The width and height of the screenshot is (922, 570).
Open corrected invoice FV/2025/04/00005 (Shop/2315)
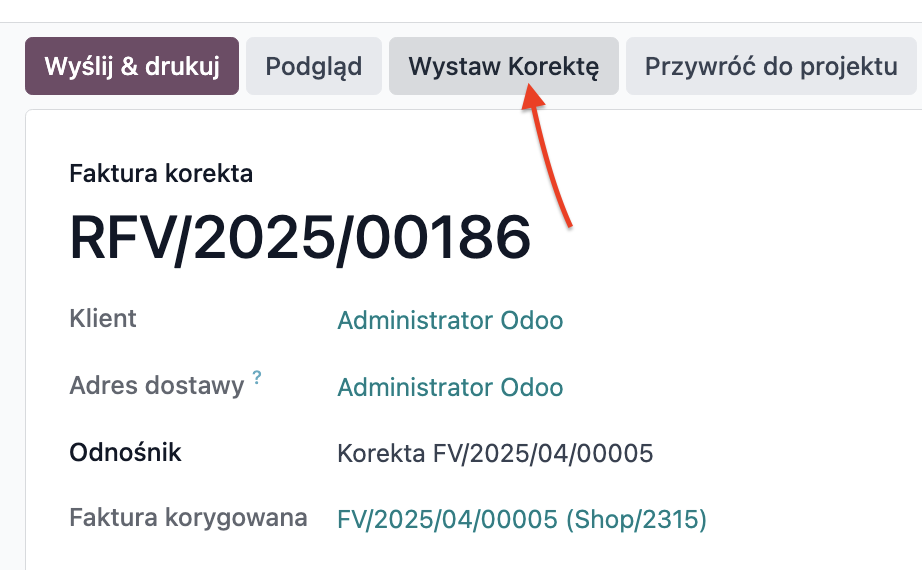click(522, 519)
